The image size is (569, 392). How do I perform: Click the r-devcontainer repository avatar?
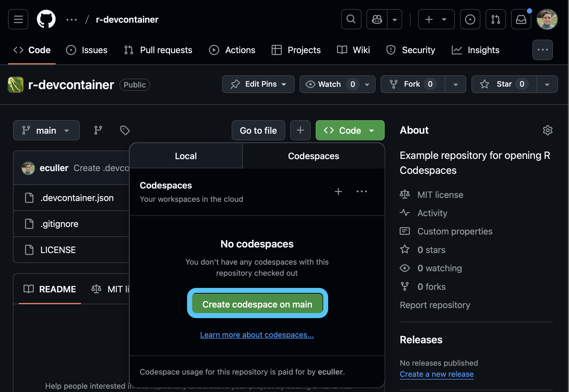tap(16, 85)
